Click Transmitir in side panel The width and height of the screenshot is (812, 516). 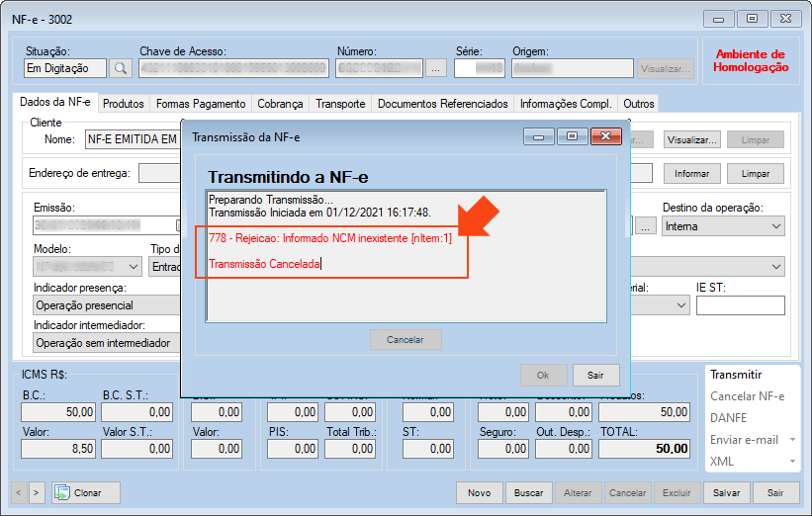(736, 375)
